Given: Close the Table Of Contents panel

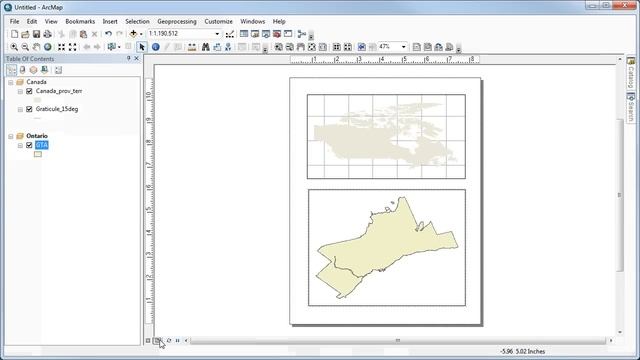Looking at the screenshot, I should tap(137, 58).
